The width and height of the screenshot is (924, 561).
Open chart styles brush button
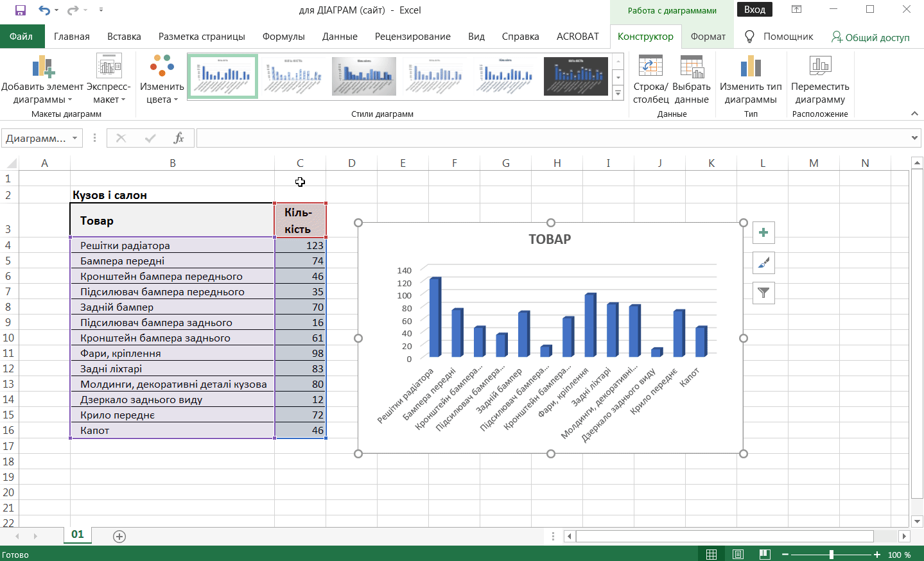(763, 263)
